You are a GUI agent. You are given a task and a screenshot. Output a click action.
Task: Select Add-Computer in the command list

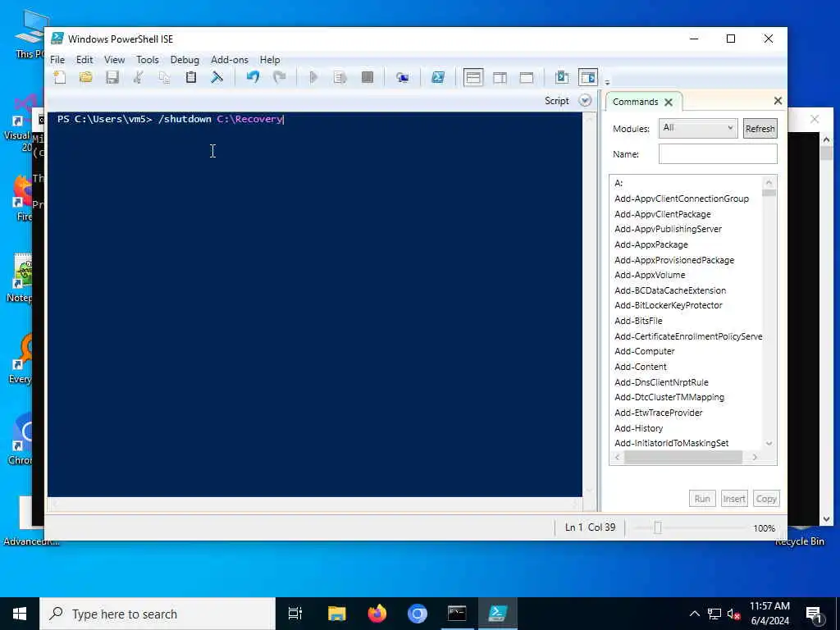pyautogui.click(x=645, y=351)
